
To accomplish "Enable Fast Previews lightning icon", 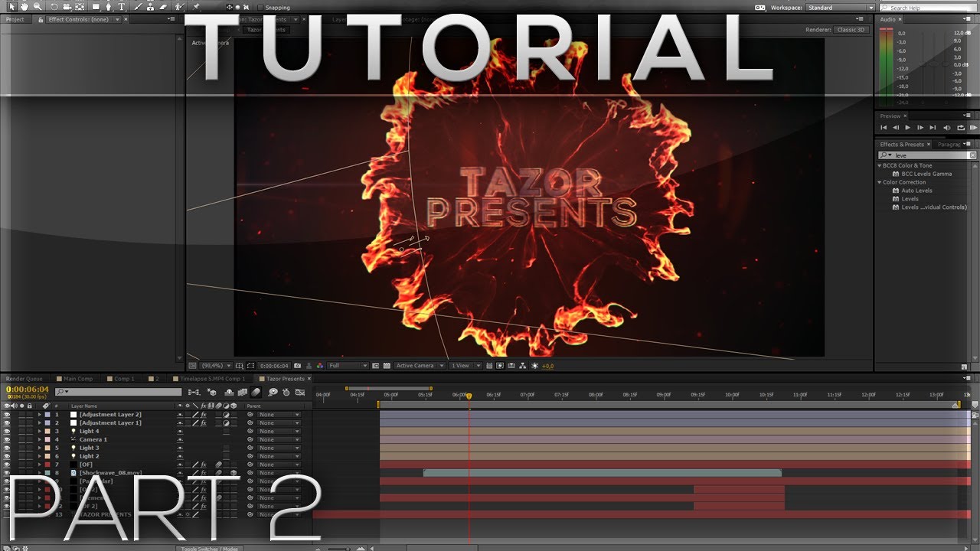I will pos(500,366).
